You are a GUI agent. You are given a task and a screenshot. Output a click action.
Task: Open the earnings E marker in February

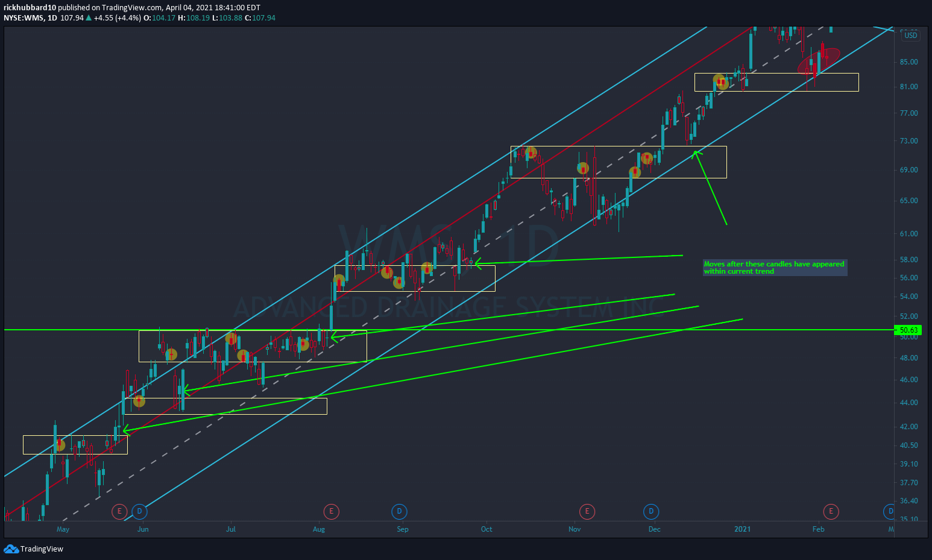click(831, 512)
